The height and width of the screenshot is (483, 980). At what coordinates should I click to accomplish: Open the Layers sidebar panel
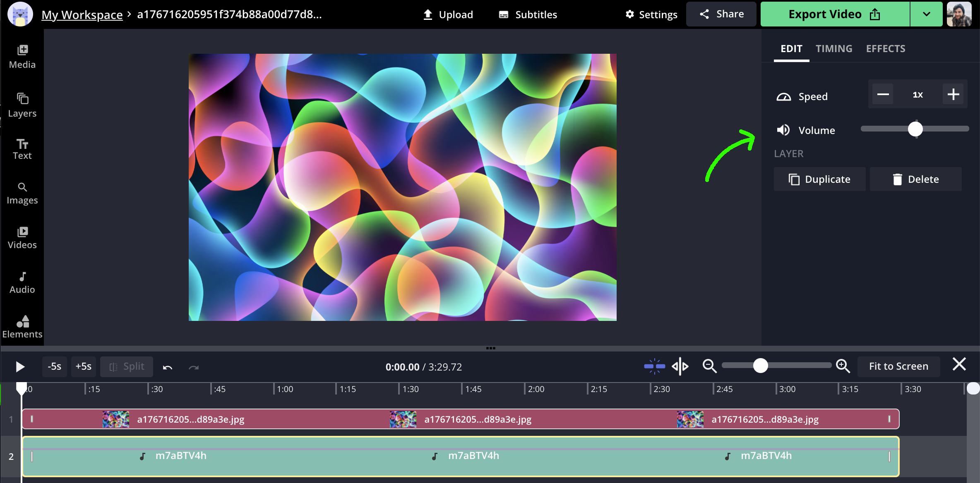coord(22,105)
